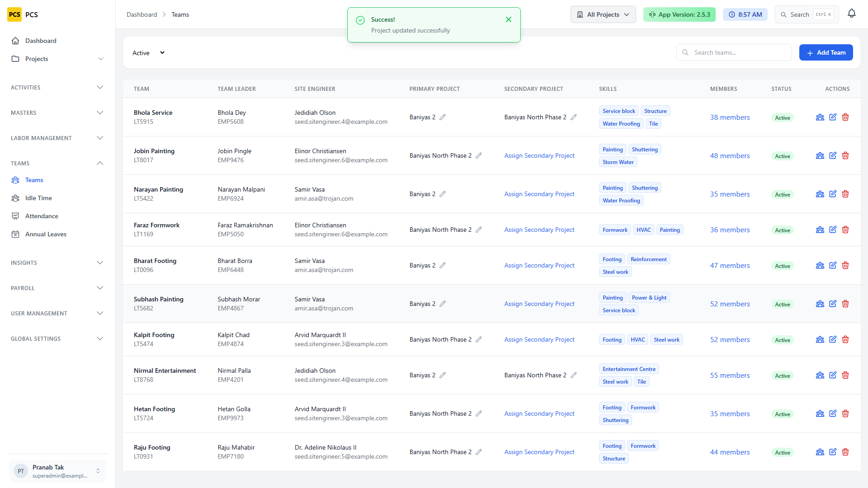Delete the Nirmal Entertainment team
Viewport: 868px width, 488px height.
(845, 375)
